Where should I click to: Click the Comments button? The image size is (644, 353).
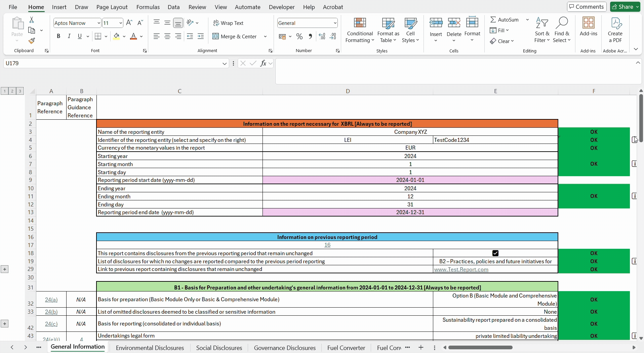coord(587,7)
